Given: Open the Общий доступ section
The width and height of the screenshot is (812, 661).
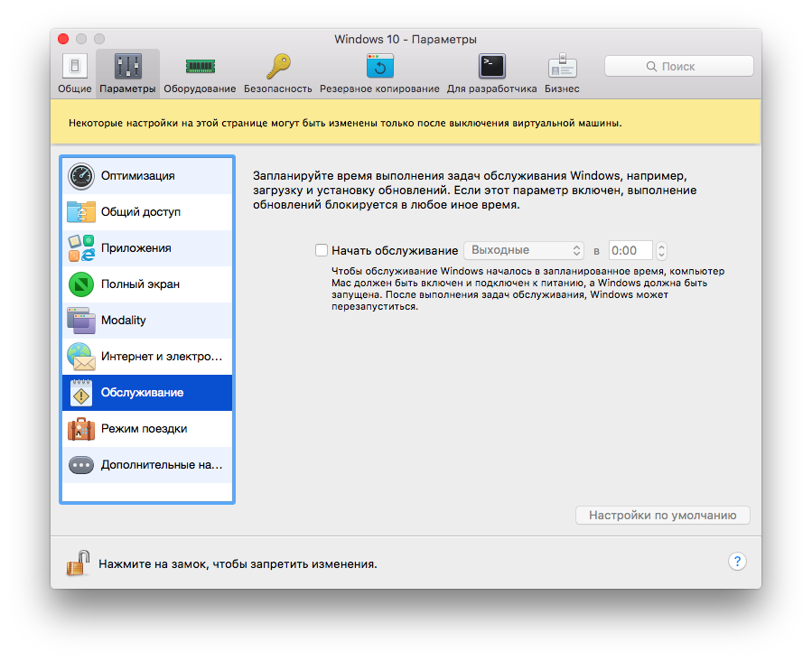Looking at the screenshot, I should click(147, 212).
